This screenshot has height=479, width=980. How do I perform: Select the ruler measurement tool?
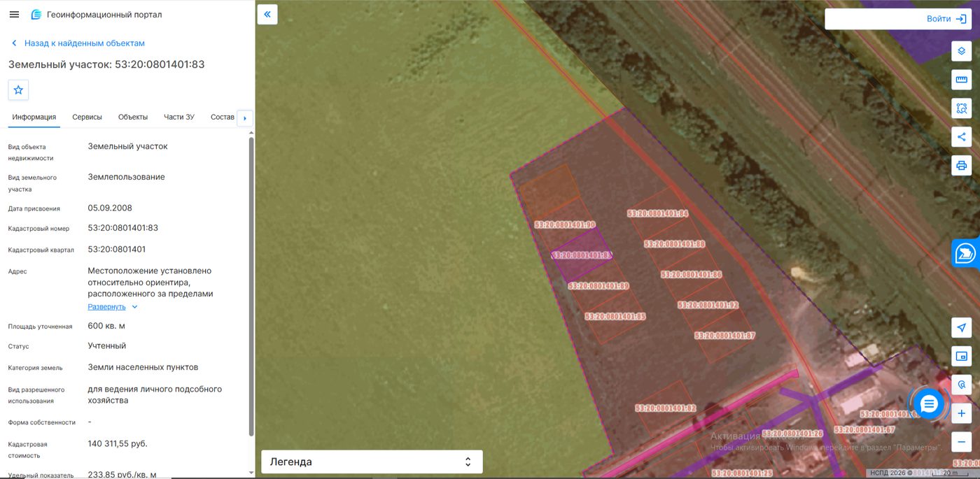click(x=962, y=80)
